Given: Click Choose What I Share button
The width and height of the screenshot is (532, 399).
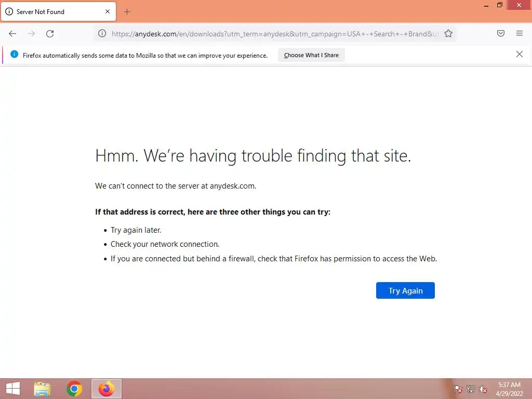Looking at the screenshot, I should (311, 55).
